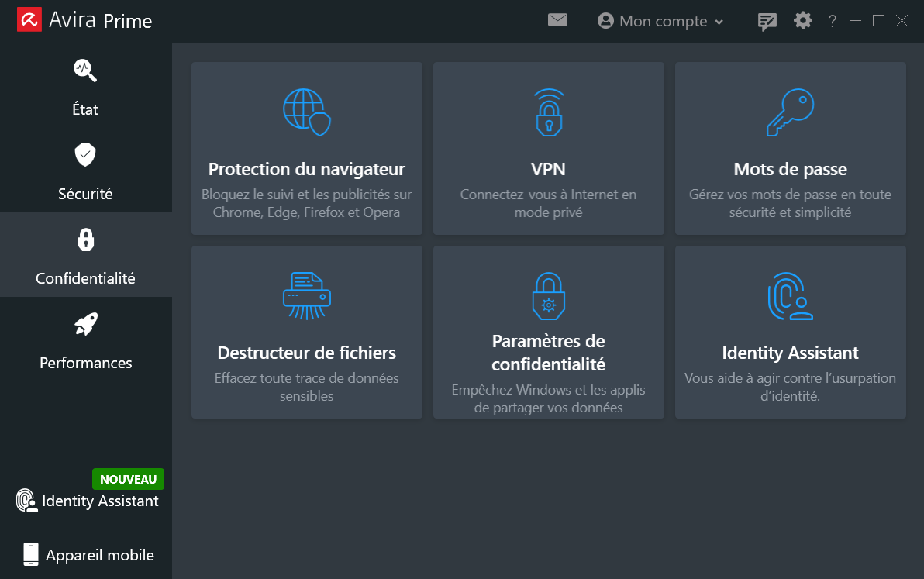The height and width of the screenshot is (579, 924).
Task: Open the Mon compte dropdown
Action: click(660, 21)
